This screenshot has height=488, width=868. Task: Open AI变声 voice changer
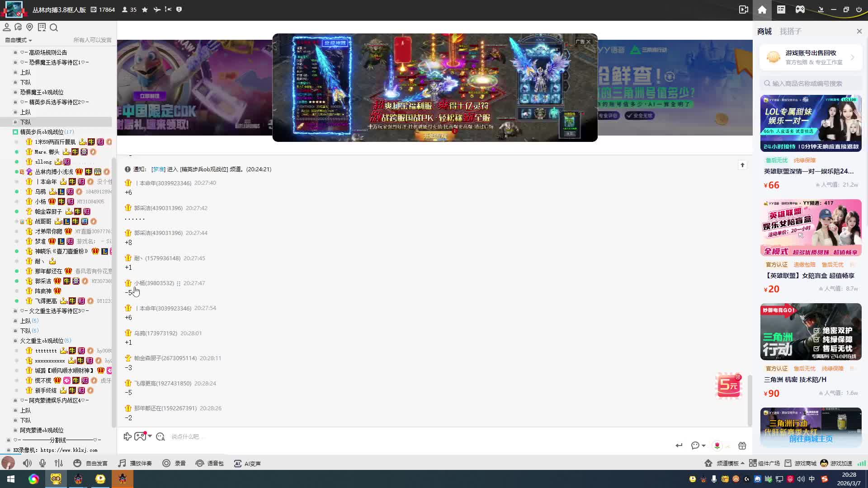[247, 463]
